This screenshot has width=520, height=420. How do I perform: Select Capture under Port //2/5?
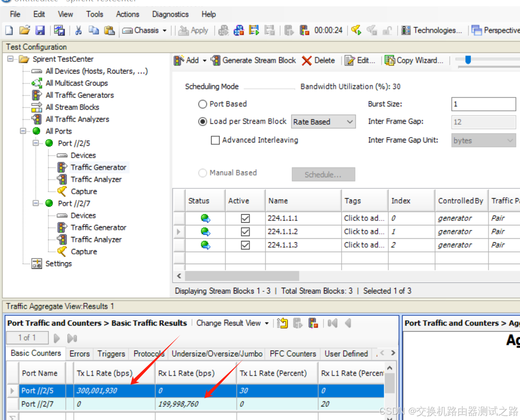coord(84,192)
